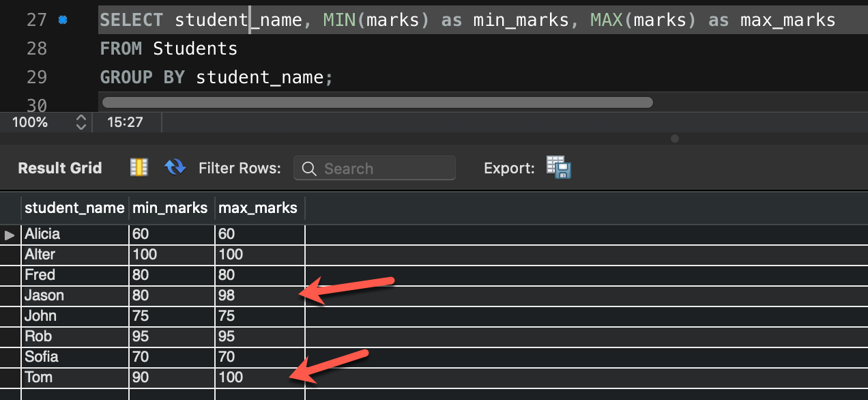Select Jason's max_marks cell showing 98
The image size is (868, 400).
[258, 296]
